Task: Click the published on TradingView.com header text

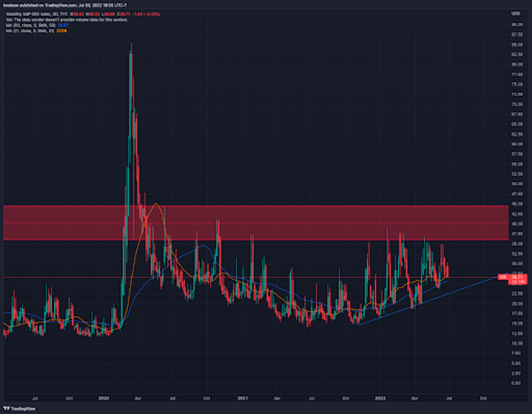Action: pyautogui.click(x=65, y=5)
